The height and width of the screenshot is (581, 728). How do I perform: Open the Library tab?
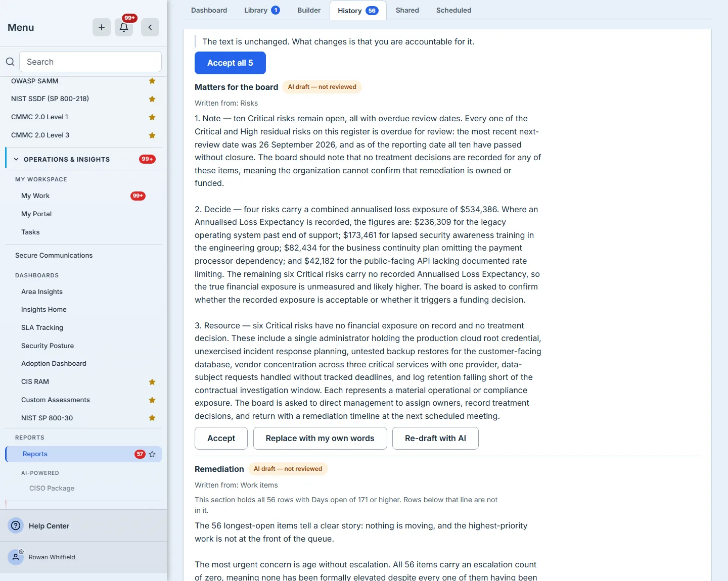tap(262, 10)
